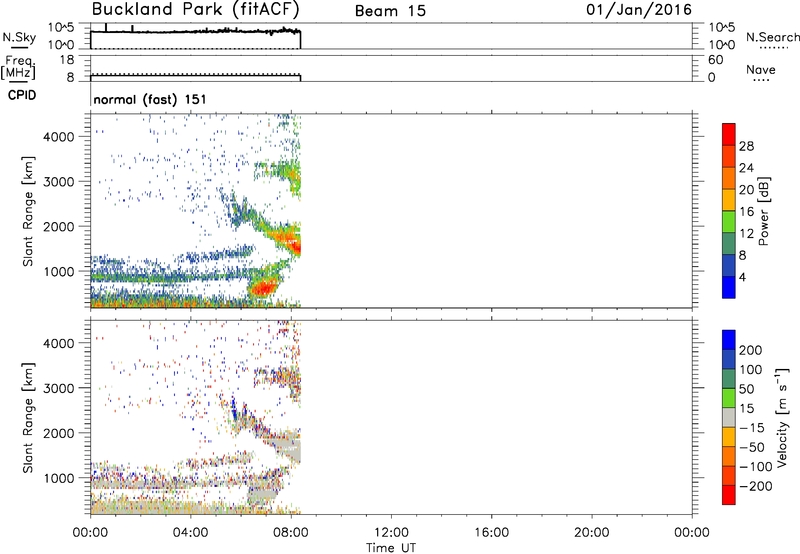Click the 'Nave' legend label
Viewport: 800px width, 554px height.
(x=761, y=69)
